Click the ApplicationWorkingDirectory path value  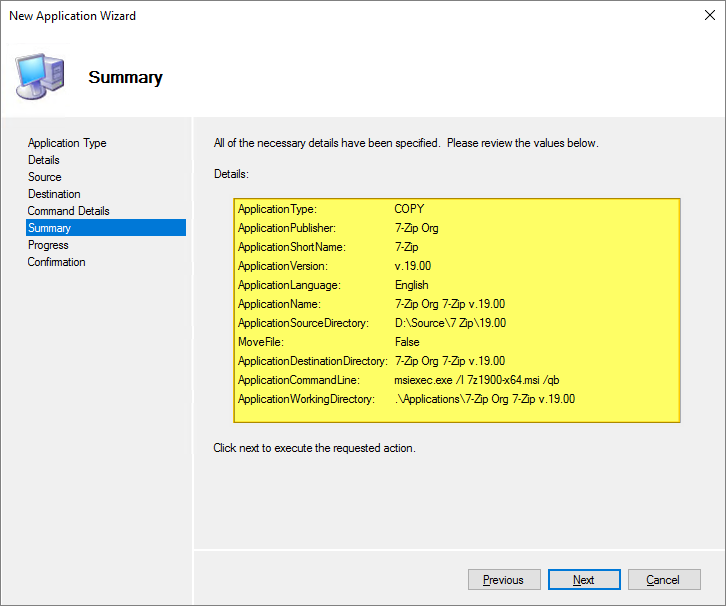(x=485, y=399)
